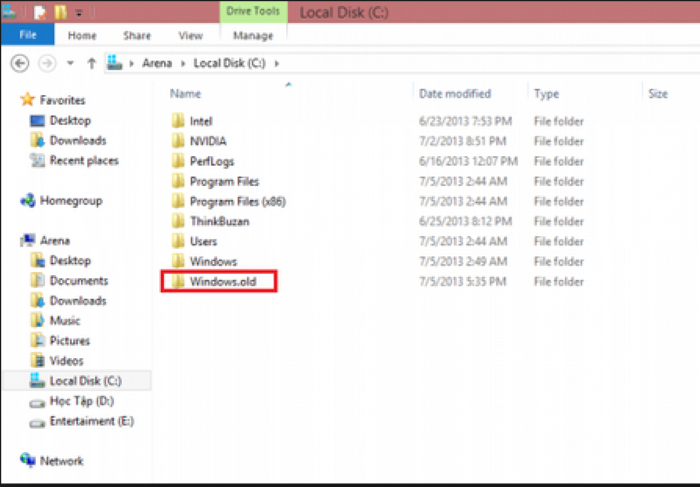This screenshot has height=487, width=700.
Task: Click the Recent places icon
Action: click(38, 160)
